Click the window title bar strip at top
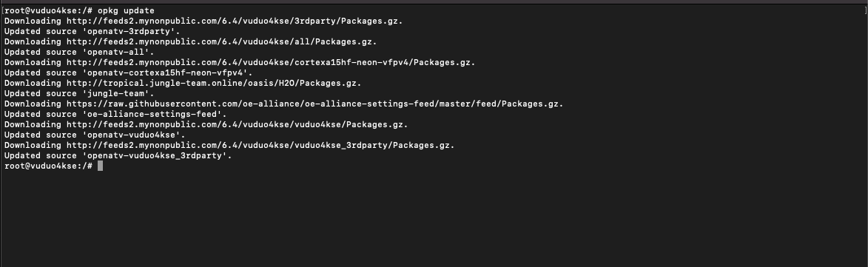Viewport: 868px width, 267px height. tap(434, 2)
